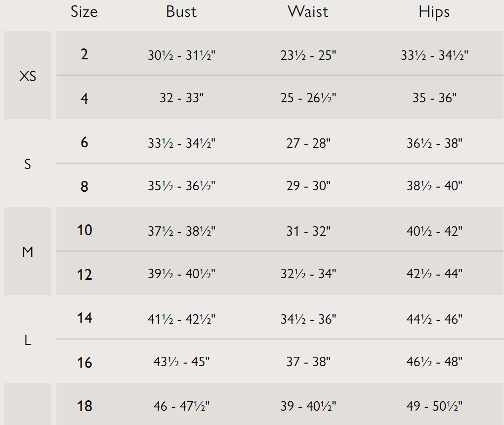Click size number 18 row label
The width and height of the screenshot is (504, 425).
pos(84,406)
